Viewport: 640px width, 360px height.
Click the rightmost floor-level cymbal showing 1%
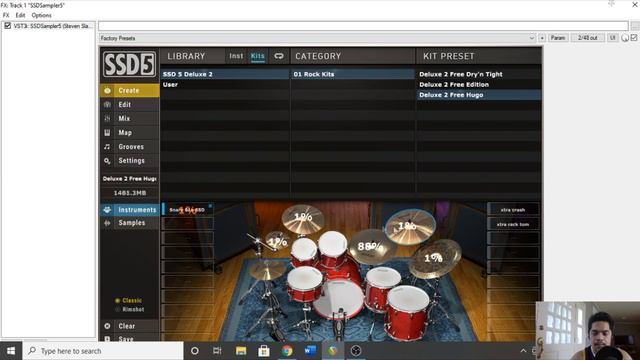pyautogui.click(x=435, y=259)
